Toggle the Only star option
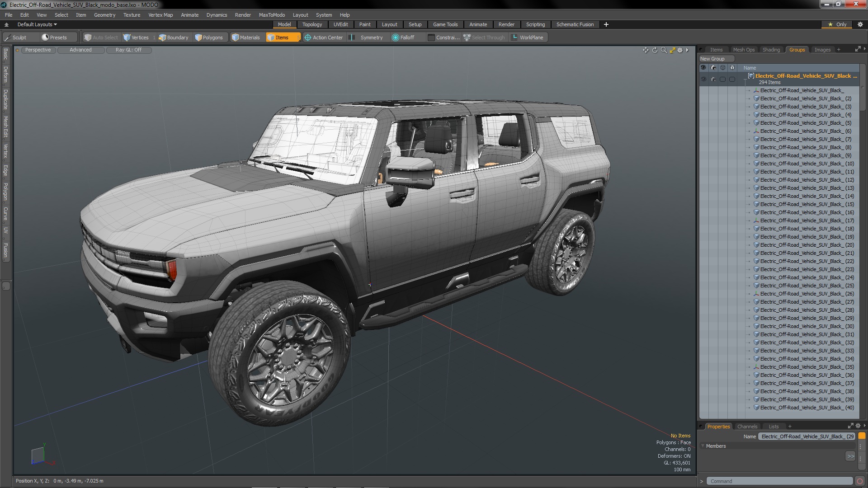 tap(837, 24)
